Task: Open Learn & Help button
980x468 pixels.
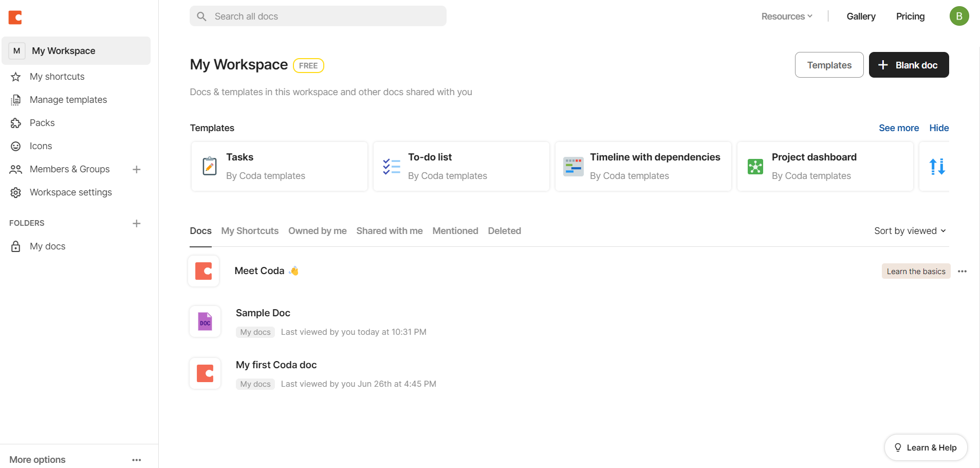Action: [926, 447]
